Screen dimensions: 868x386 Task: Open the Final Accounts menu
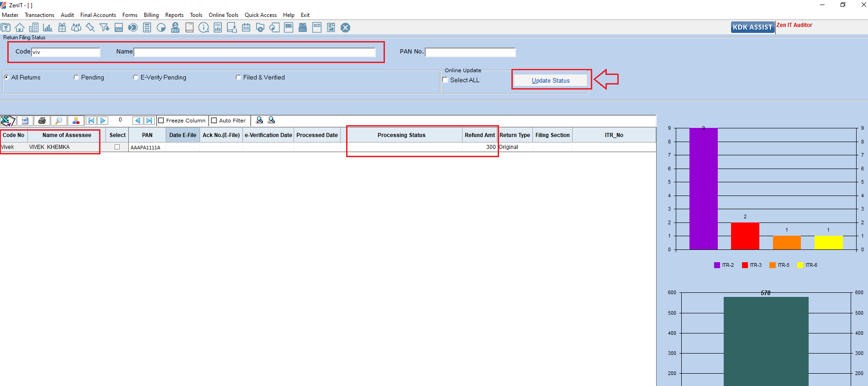click(x=98, y=15)
